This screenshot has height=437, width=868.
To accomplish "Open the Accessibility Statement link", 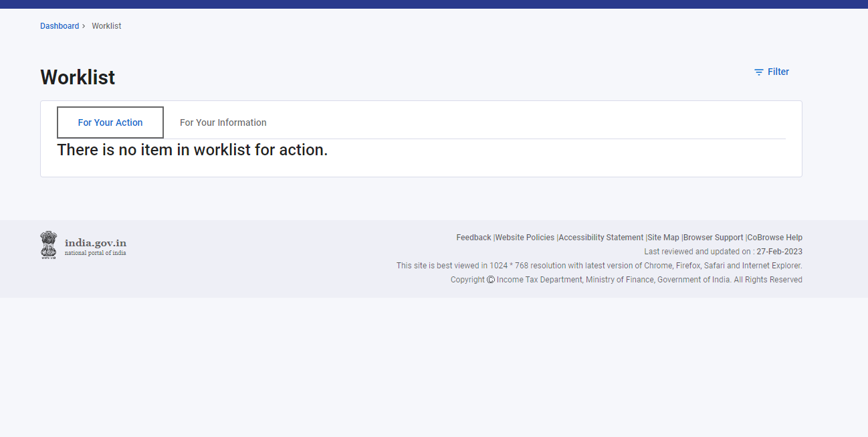I will [x=601, y=238].
